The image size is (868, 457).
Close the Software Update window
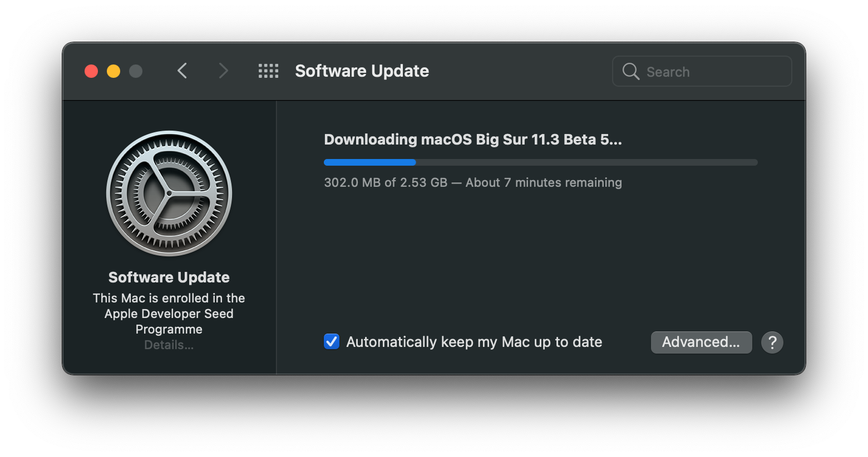[91, 71]
